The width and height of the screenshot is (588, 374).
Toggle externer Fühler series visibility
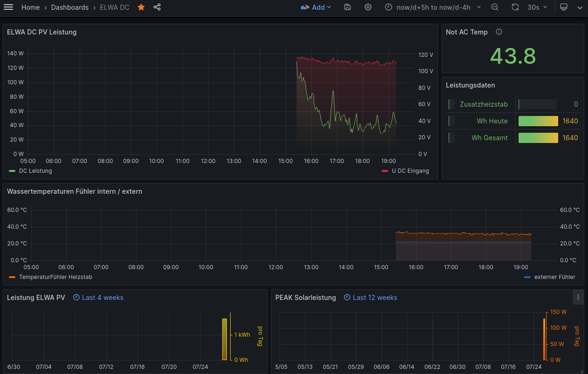click(554, 277)
